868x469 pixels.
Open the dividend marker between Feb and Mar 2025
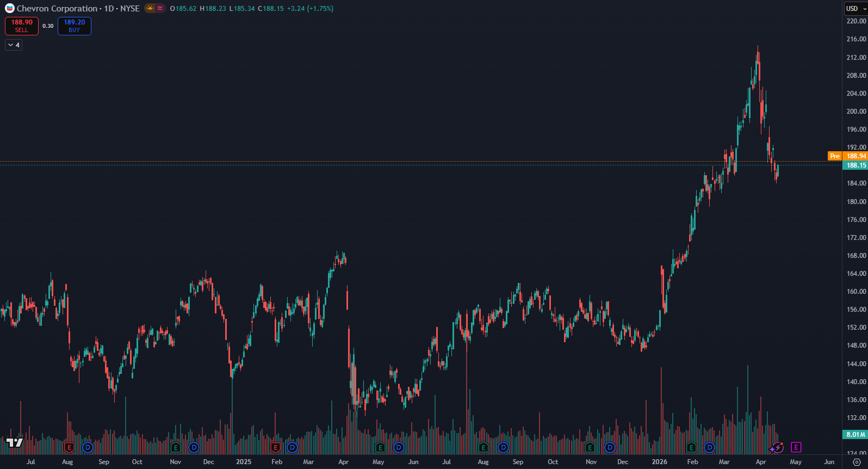[292, 448]
